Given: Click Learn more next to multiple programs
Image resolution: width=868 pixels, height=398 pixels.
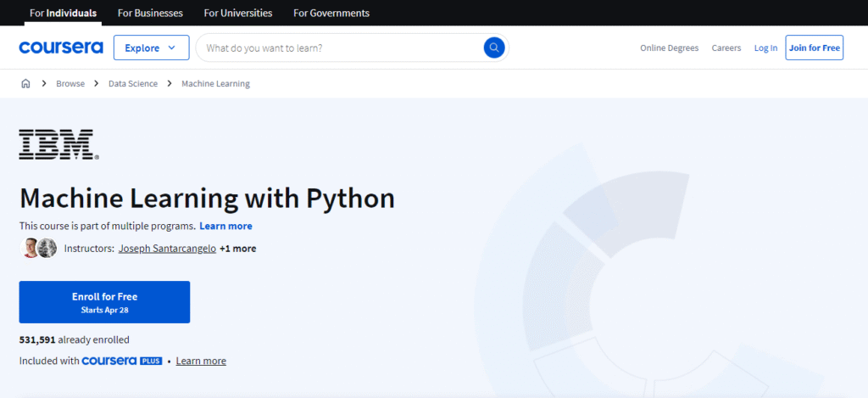Looking at the screenshot, I should pos(225,227).
